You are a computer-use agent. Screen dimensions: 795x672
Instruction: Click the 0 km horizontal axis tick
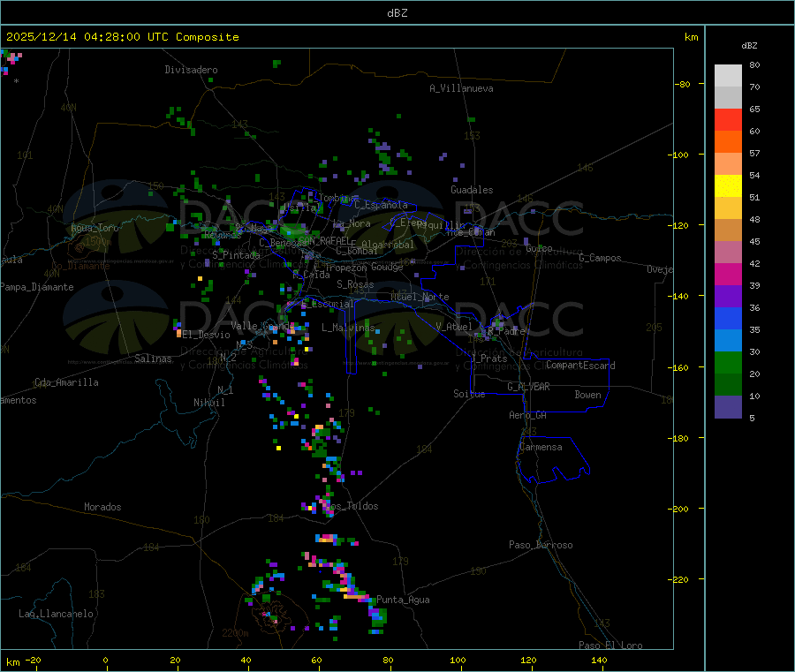pos(105,660)
